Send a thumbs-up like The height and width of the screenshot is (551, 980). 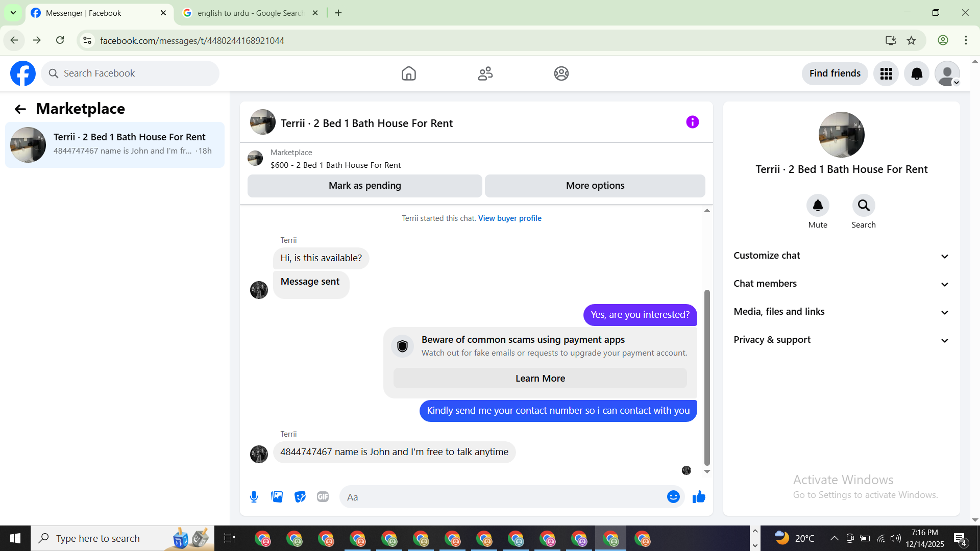click(x=699, y=497)
